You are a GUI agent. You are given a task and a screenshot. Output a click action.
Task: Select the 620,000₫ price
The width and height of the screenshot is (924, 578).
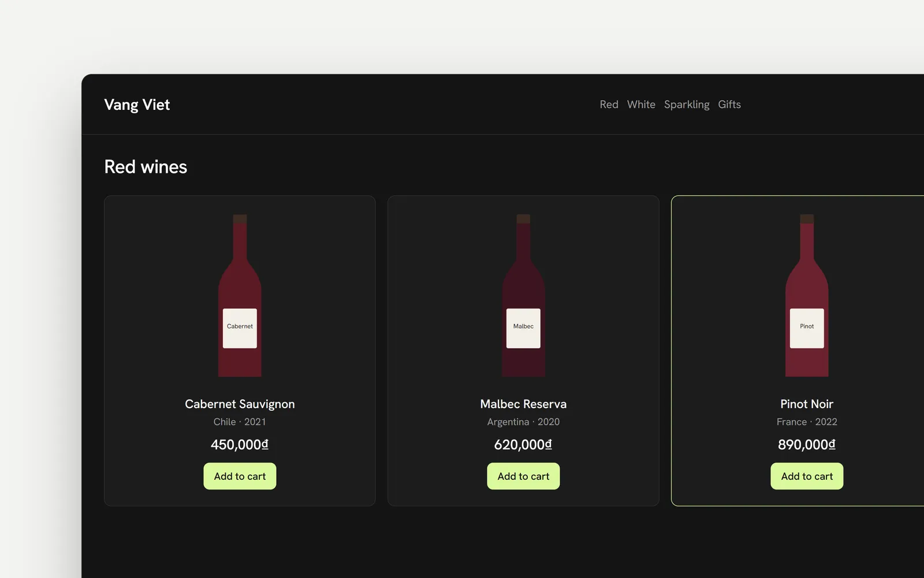pos(523,444)
